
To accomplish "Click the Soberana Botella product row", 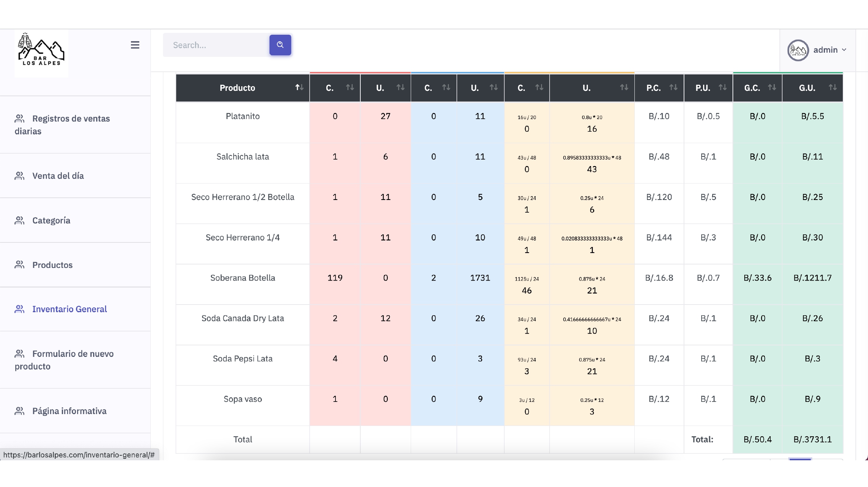I will pos(509,284).
